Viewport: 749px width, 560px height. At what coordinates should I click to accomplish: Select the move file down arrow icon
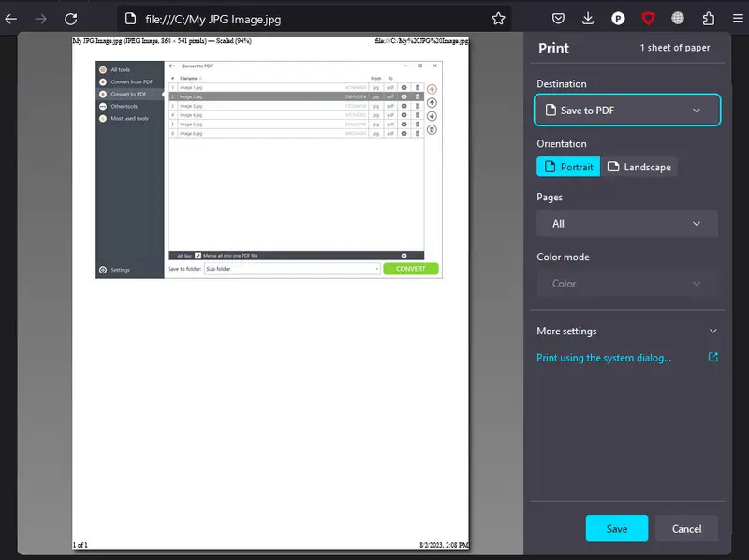click(x=430, y=117)
